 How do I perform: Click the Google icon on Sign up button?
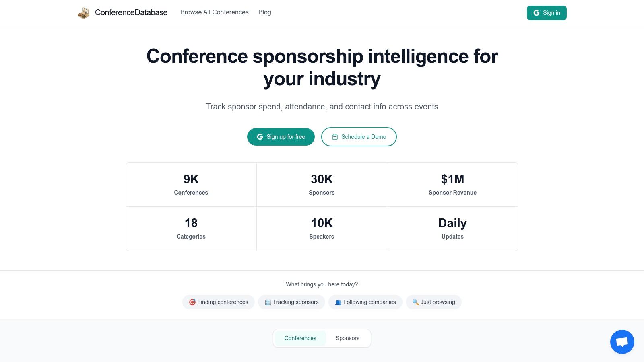click(260, 137)
